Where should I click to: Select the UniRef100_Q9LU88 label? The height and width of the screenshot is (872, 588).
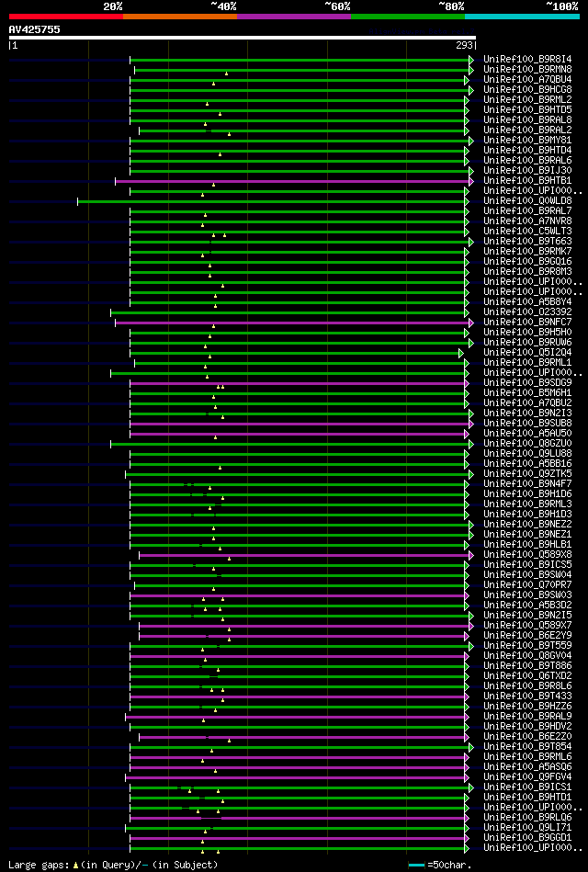point(528,453)
